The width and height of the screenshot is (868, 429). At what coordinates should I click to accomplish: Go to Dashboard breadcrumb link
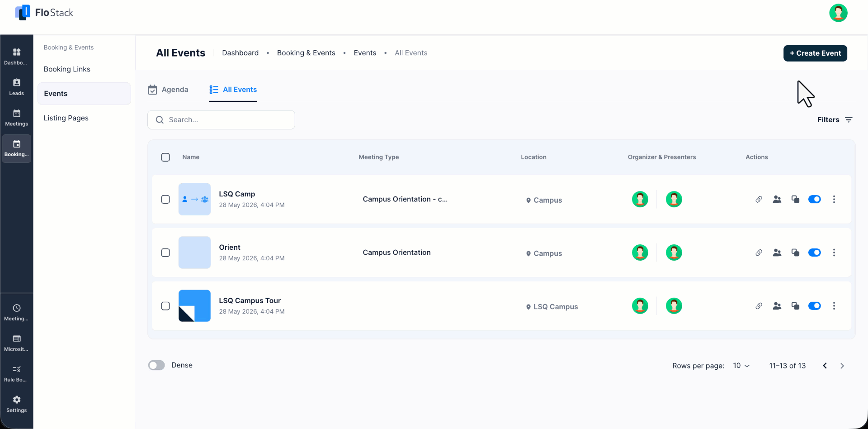(x=241, y=53)
